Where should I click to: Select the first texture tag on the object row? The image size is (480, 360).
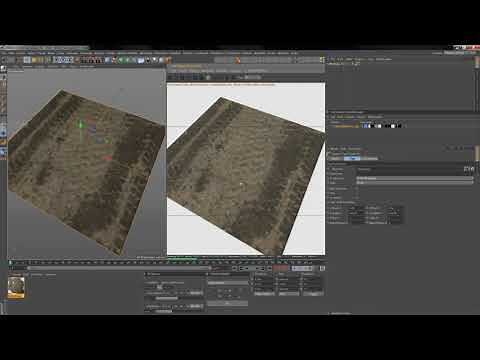(x=366, y=126)
